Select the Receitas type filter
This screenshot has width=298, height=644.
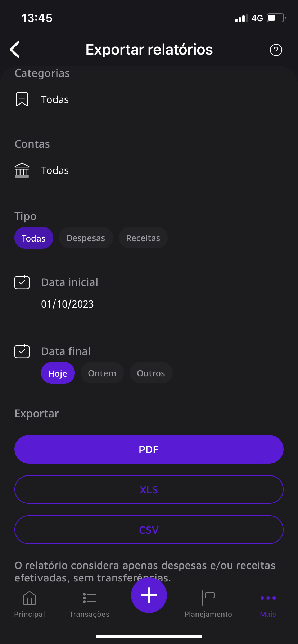pos(143,238)
